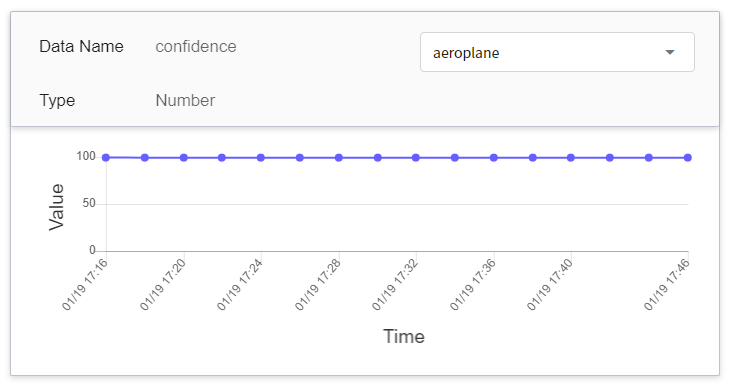This screenshot has height=385, width=730.
Task: Click the 50 tick on Value axis
Action: pos(89,203)
